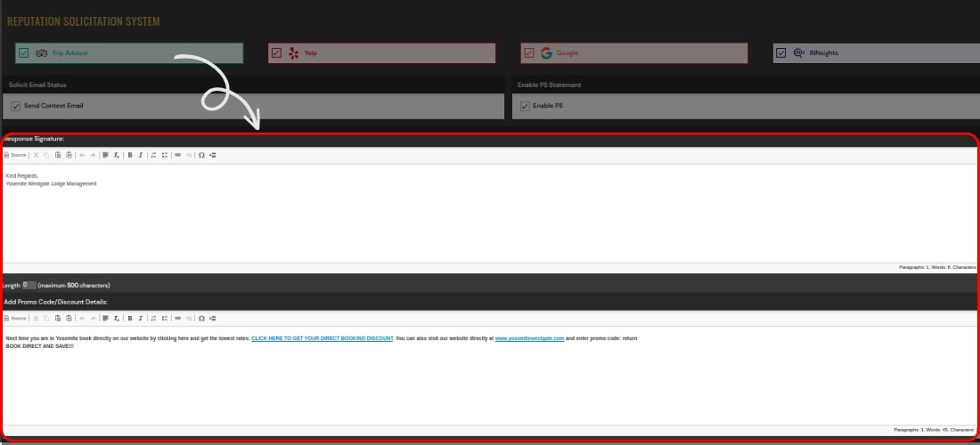Click Paste as plain text in Promo Code toolbar
The width and height of the screenshot is (980, 445).
pos(69,319)
